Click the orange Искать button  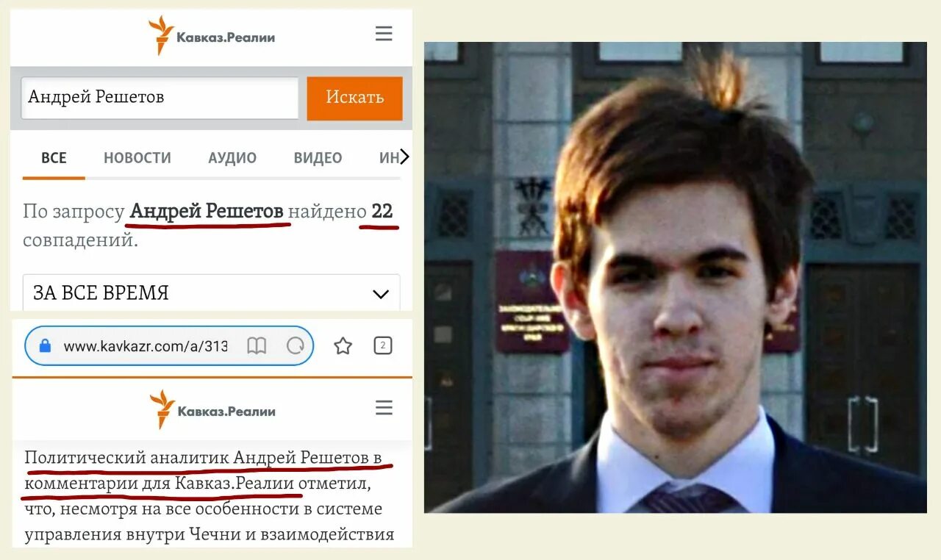[354, 98]
